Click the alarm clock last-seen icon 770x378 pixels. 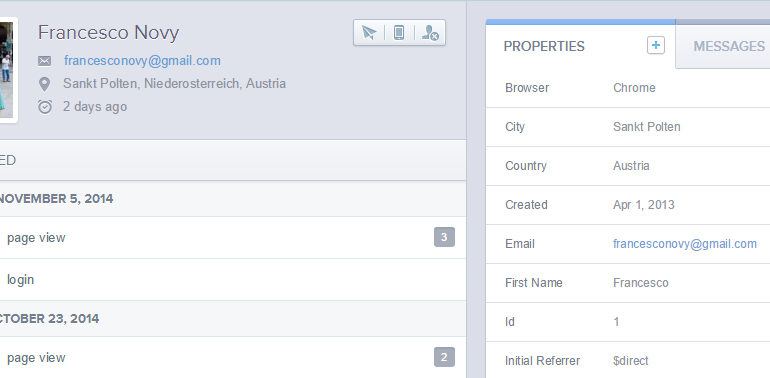[x=45, y=107]
